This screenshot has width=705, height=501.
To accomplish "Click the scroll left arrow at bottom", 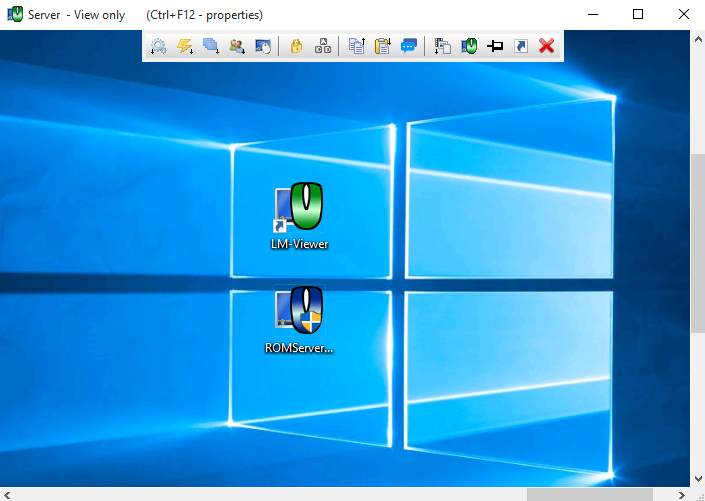I will pos(6,493).
